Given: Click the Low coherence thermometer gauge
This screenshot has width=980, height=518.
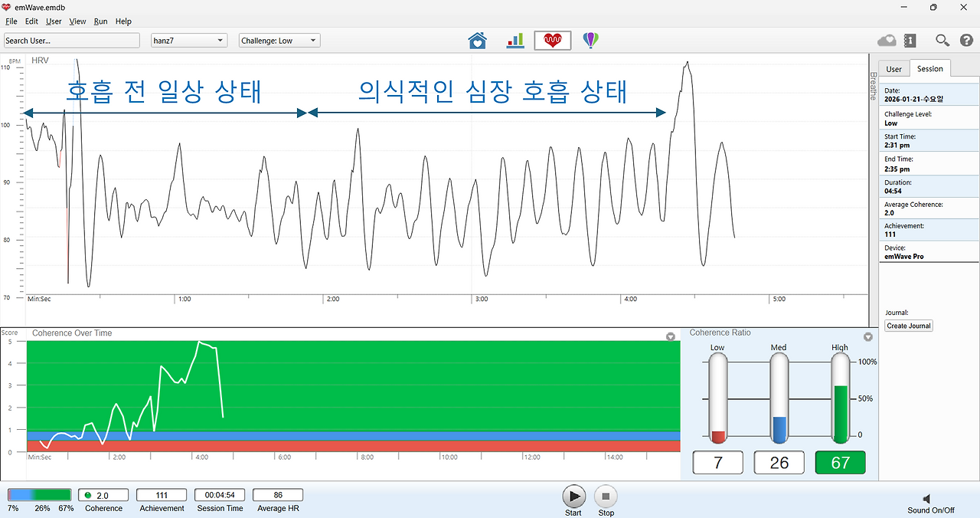Looking at the screenshot, I should [717, 398].
